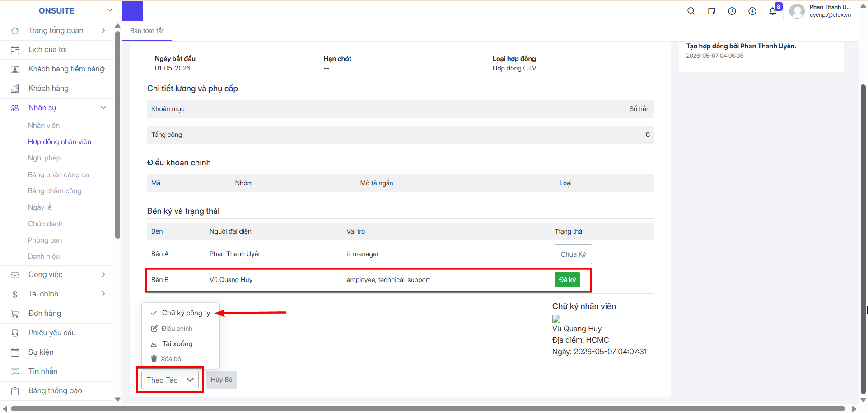Click the hamburger menu toggle button

point(132,11)
